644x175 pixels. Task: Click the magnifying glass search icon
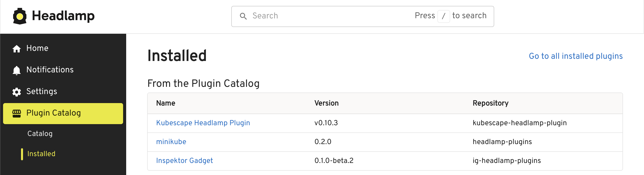click(243, 16)
